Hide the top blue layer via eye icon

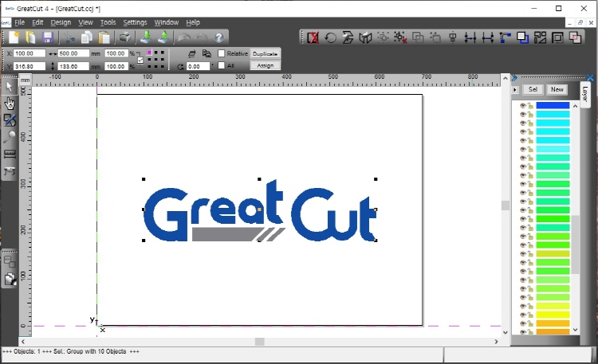click(523, 105)
